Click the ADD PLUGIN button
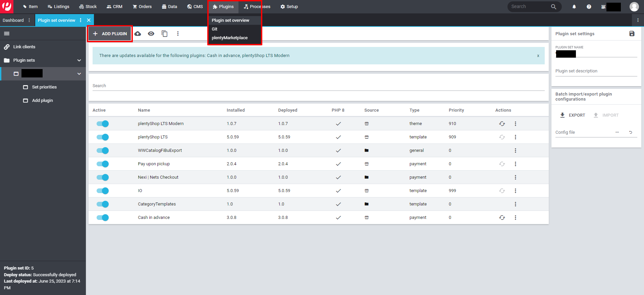 110,34
